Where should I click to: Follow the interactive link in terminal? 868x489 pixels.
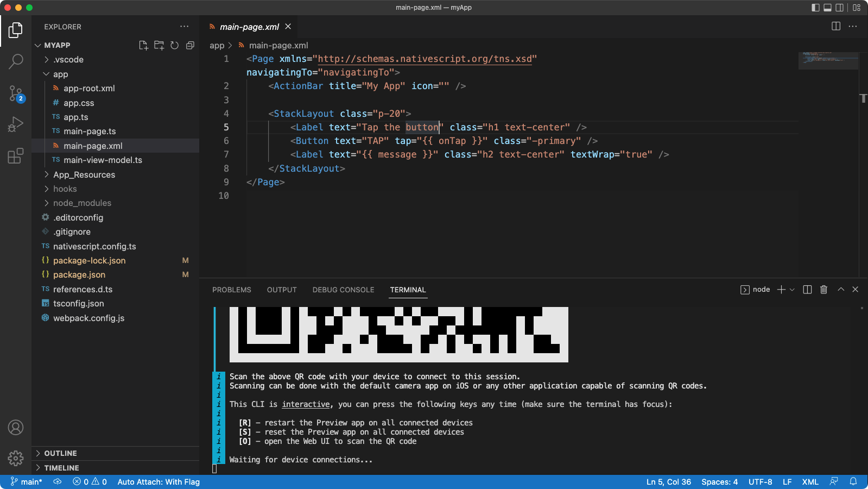pyautogui.click(x=306, y=404)
